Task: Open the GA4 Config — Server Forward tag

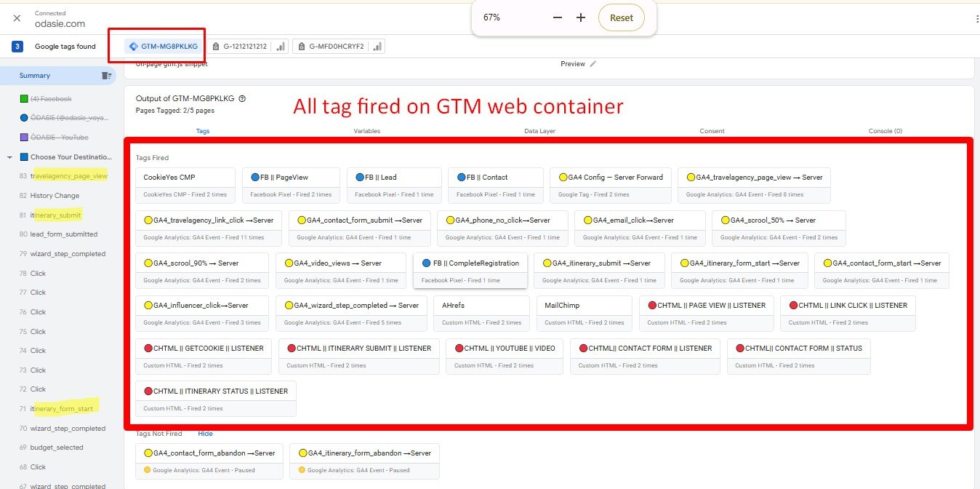Action: click(611, 185)
